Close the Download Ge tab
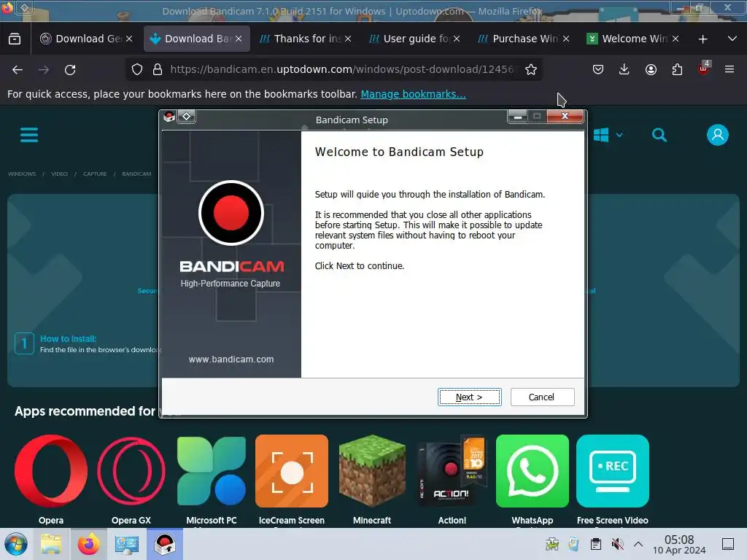This screenshot has height=560, width=747. click(x=129, y=39)
